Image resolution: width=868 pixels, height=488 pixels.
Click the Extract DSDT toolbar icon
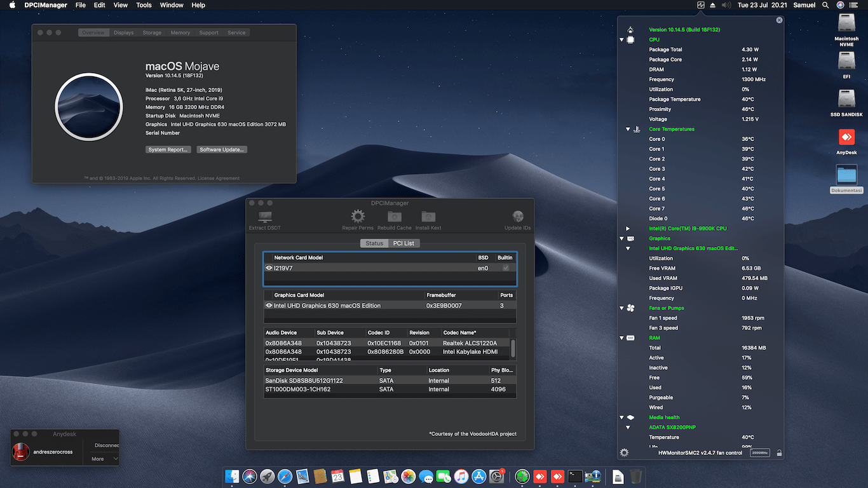265,217
